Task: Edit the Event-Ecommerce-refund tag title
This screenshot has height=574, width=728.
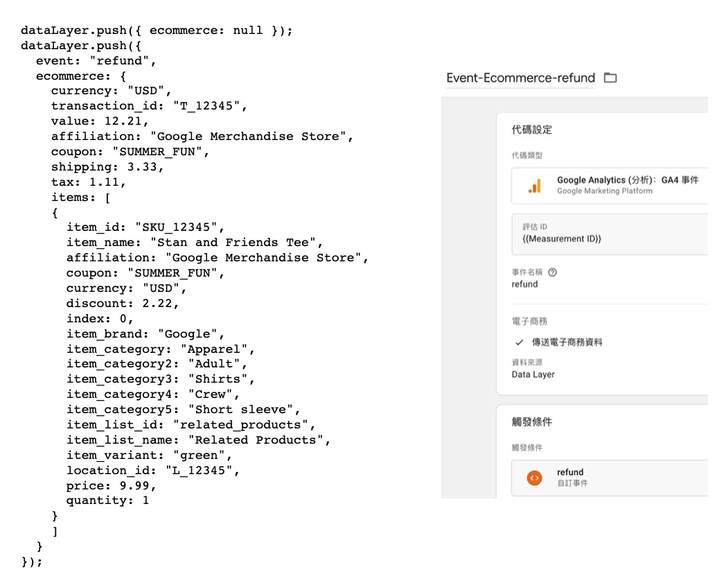Action: [x=520, y=78]
